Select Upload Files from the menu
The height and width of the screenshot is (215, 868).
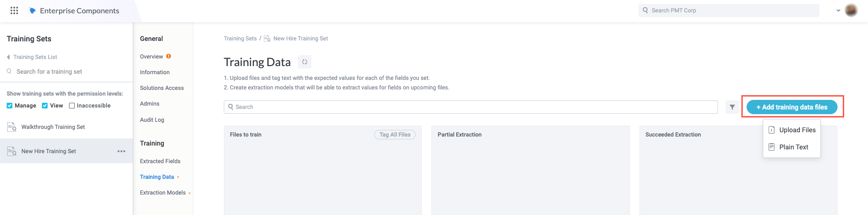[797, 130]
